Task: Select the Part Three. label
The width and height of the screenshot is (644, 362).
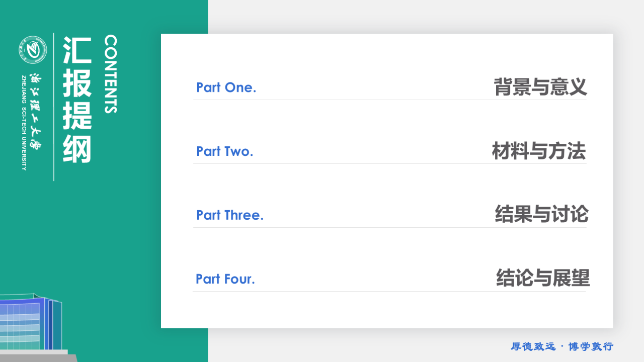Action: pyautogui.click(x=230, y=215)
